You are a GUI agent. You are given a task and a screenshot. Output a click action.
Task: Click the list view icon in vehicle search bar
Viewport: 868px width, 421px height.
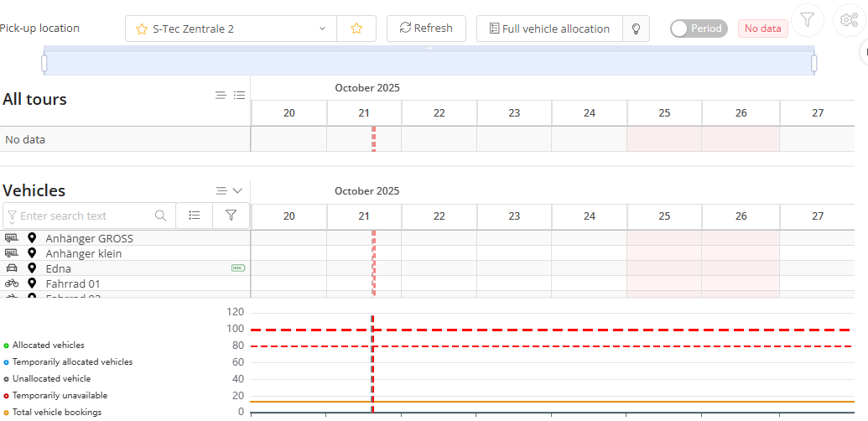click(195, 216)
